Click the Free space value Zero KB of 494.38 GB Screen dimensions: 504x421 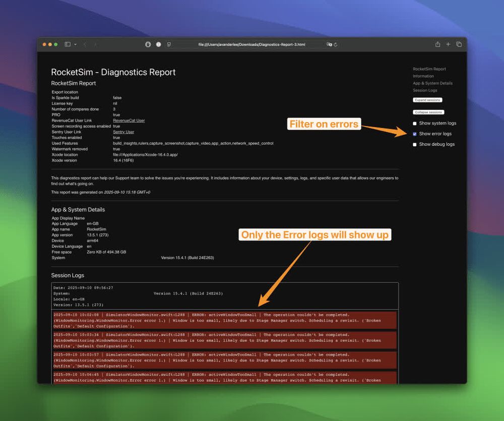tap(106, 252)
